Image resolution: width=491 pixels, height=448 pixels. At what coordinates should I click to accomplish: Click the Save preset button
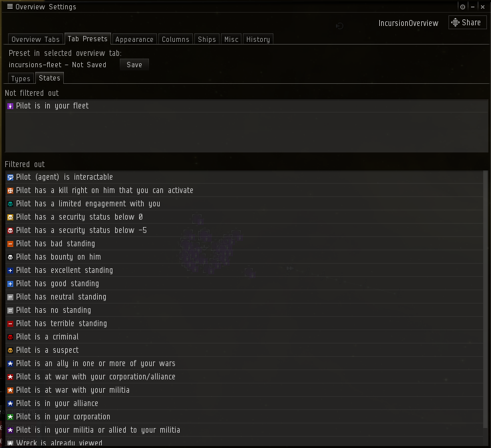point(134,65)
